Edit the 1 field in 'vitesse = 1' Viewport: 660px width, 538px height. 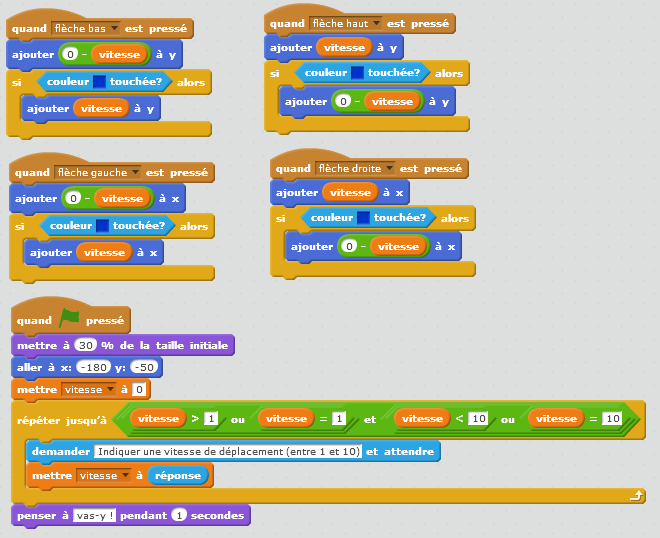339,419
